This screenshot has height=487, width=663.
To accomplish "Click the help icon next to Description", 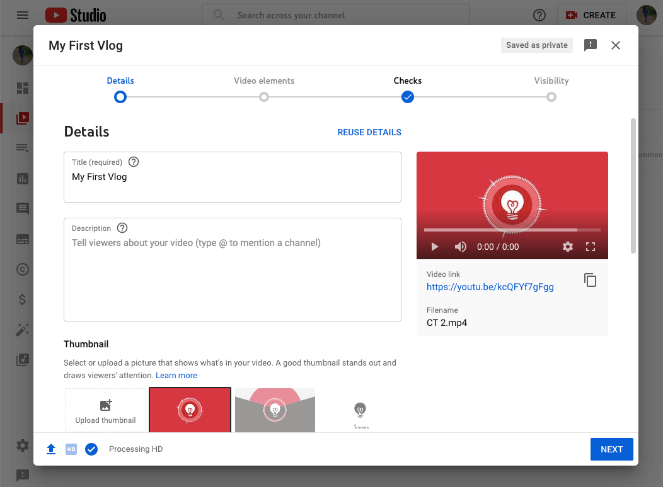I will (x=122, y=228).
